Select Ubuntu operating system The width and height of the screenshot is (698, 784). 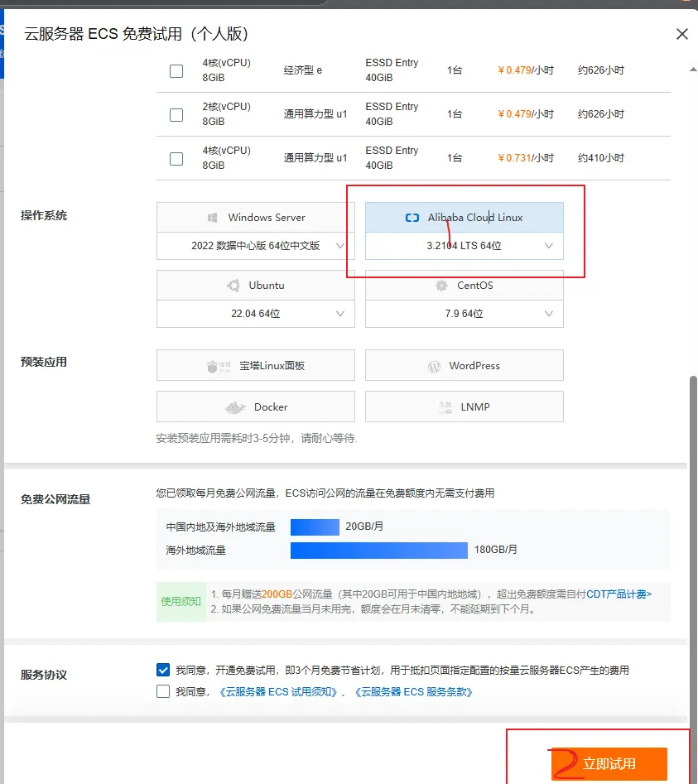pos(256,286)
